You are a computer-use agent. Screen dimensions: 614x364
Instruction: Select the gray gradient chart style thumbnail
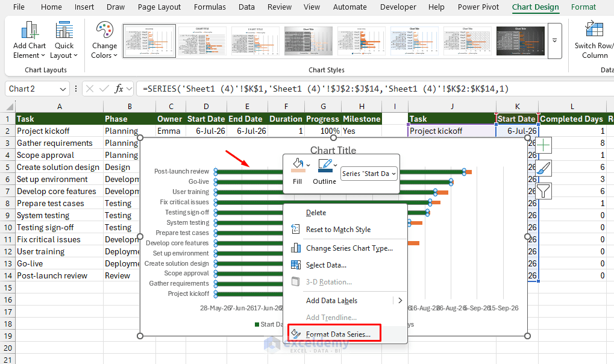309,41
